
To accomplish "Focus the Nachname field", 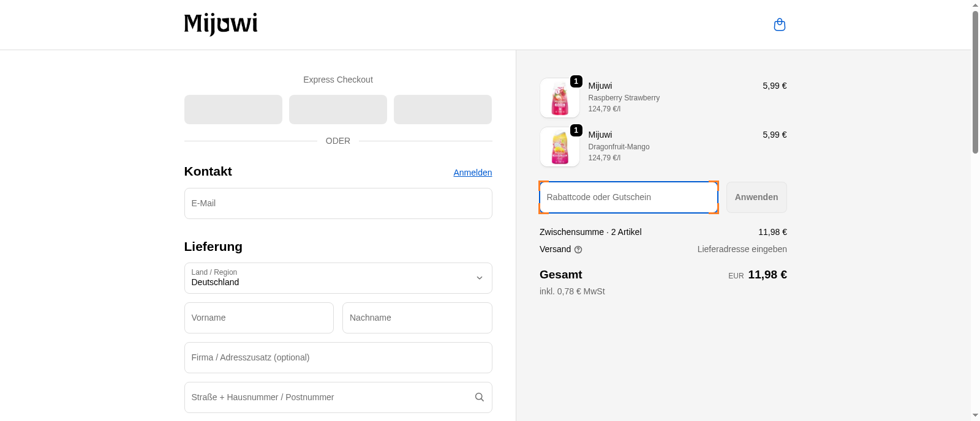I will click(x=417, y=318).
